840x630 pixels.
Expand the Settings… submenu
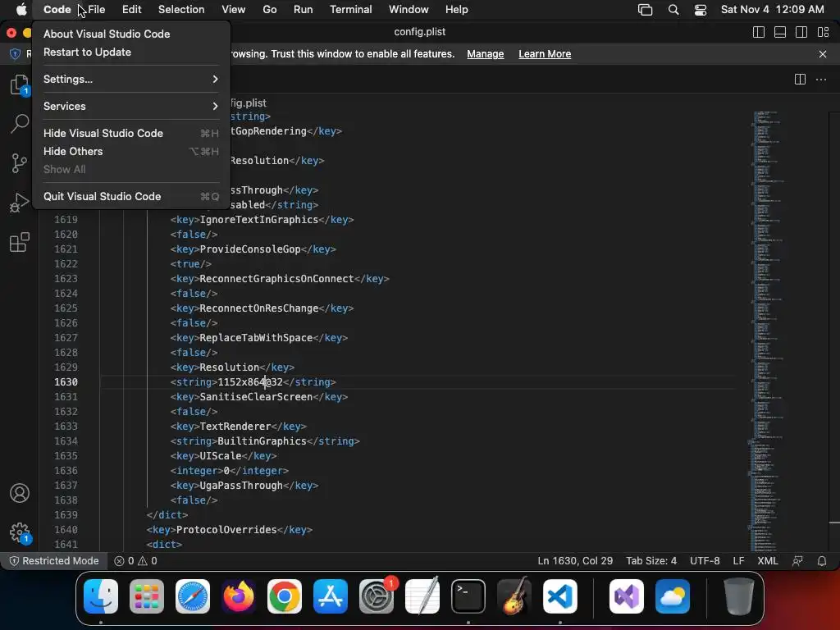[x=131, y=80]
